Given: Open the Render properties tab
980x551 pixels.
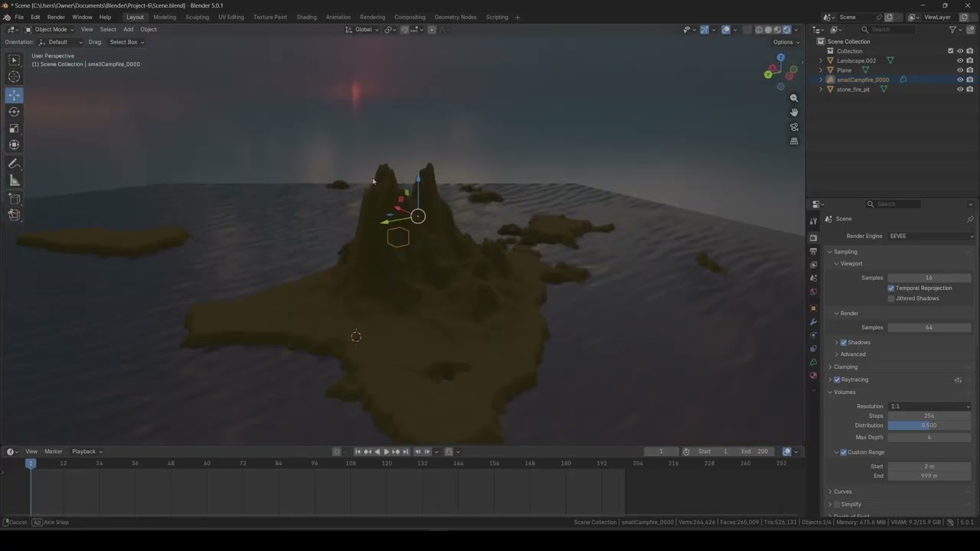Looking at the screenshot, I should pos(813,237).
